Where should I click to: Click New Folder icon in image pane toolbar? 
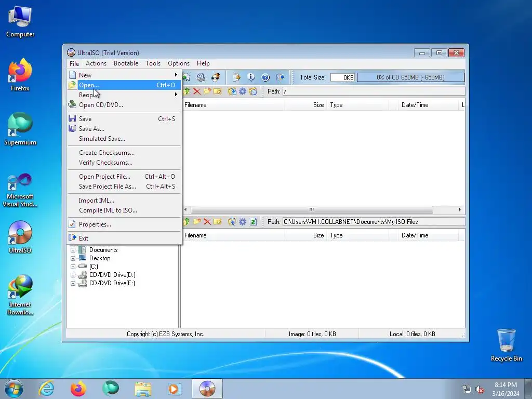[207, 91]
